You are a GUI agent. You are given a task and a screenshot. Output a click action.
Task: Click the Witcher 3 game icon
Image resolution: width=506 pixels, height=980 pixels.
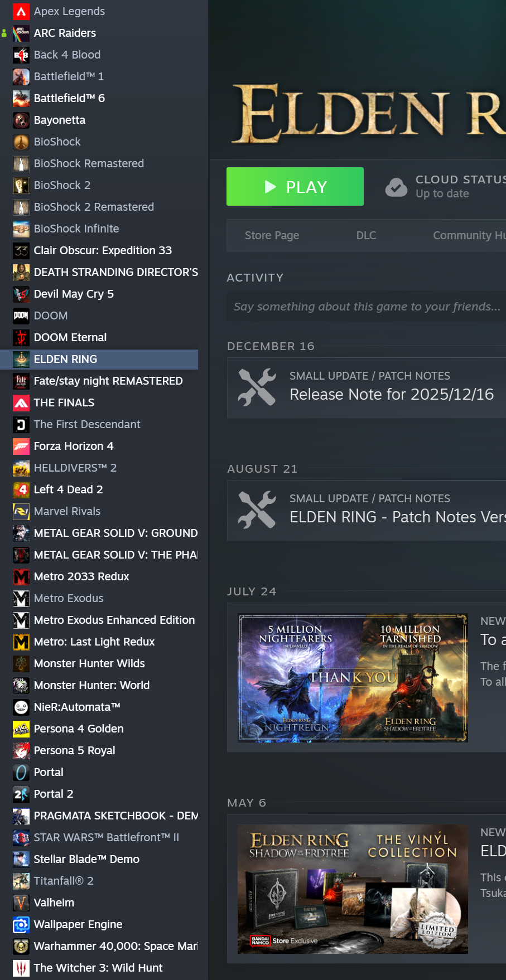click(x=21, y=968)
